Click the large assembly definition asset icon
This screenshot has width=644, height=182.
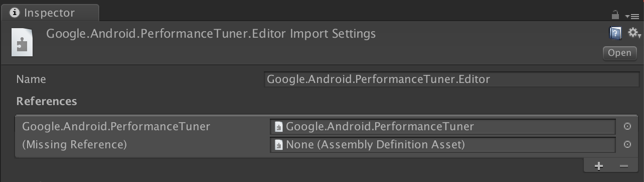(23, 42)
